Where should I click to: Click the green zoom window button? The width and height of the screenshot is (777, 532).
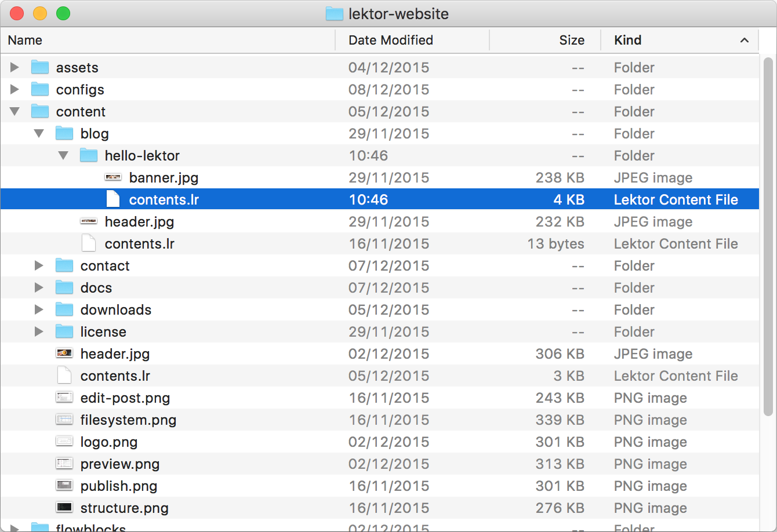pyautogui.click(x=63, y=13)
